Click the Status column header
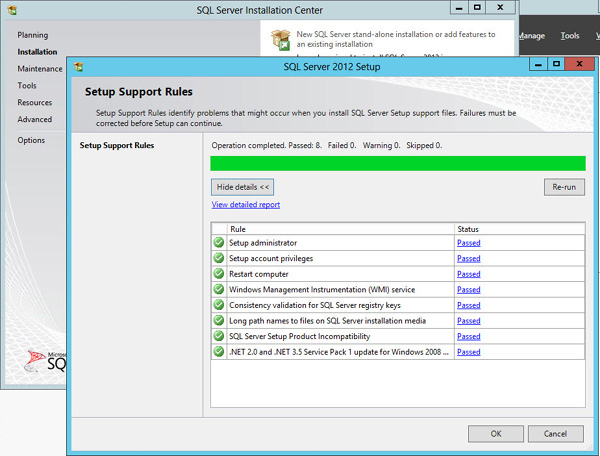Viewport: 600px width, 456px height. pos(520,229)
